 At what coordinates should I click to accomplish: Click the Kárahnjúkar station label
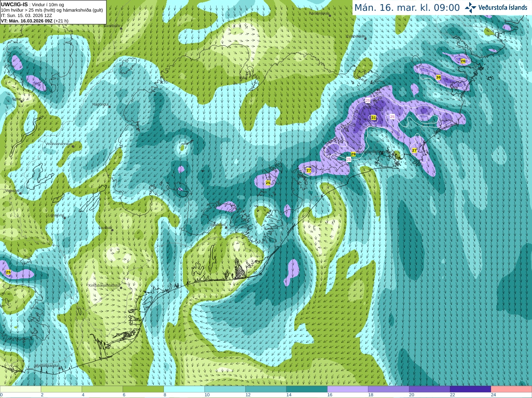tap(319, 13)
